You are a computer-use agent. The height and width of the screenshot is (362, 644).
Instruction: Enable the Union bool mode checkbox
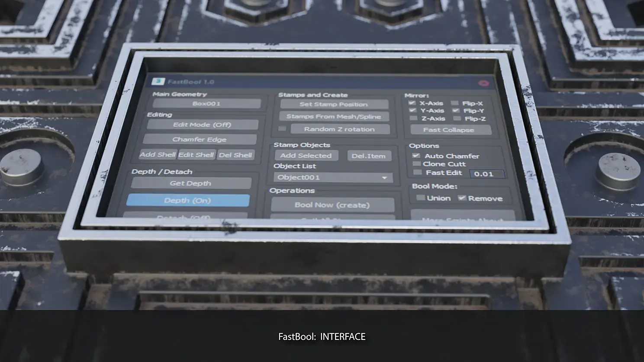pos(420,198)
